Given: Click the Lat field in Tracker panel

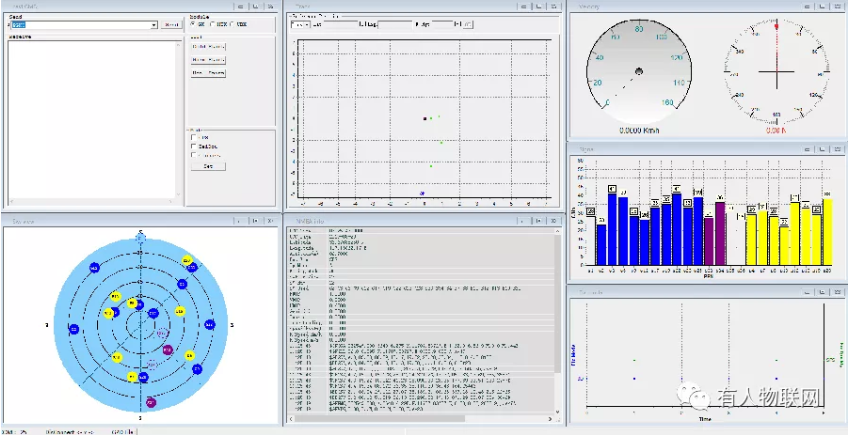Looking at the screenshot, I should pos(340,24).
